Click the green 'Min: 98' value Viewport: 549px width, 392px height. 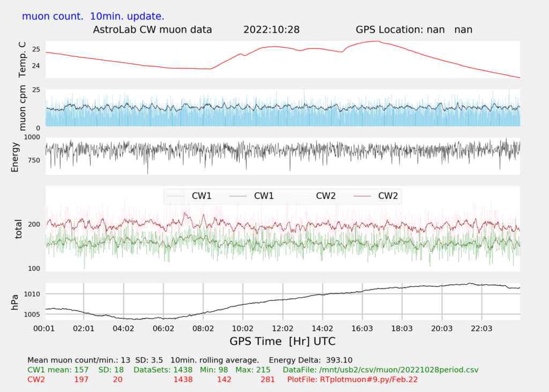pyautogui.click(x=214, y=370)
